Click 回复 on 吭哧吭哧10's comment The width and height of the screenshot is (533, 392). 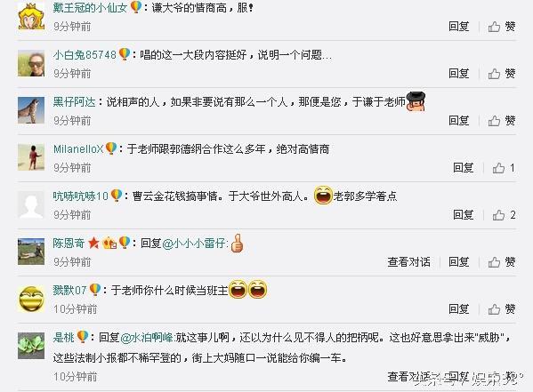464,215
